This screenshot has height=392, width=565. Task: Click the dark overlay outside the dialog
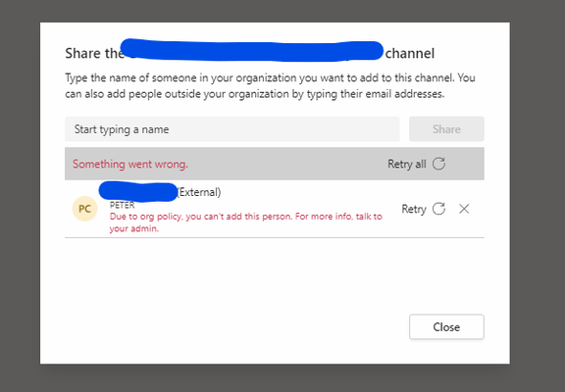20,196
